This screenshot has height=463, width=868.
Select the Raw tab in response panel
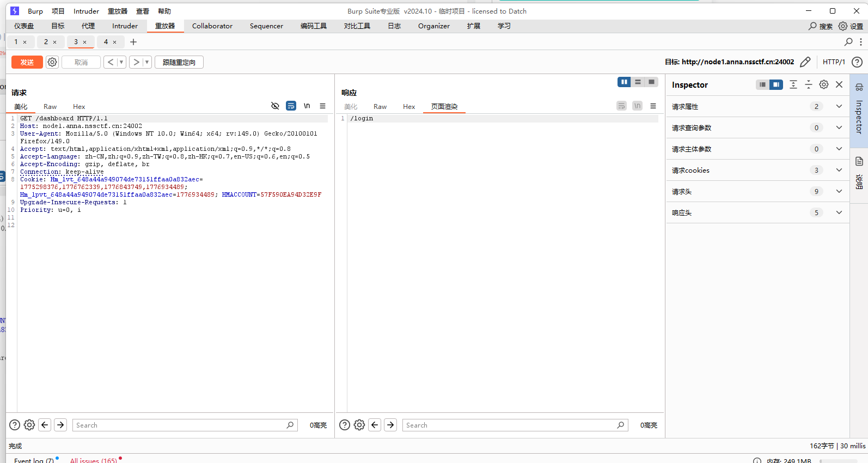[380, 107]
